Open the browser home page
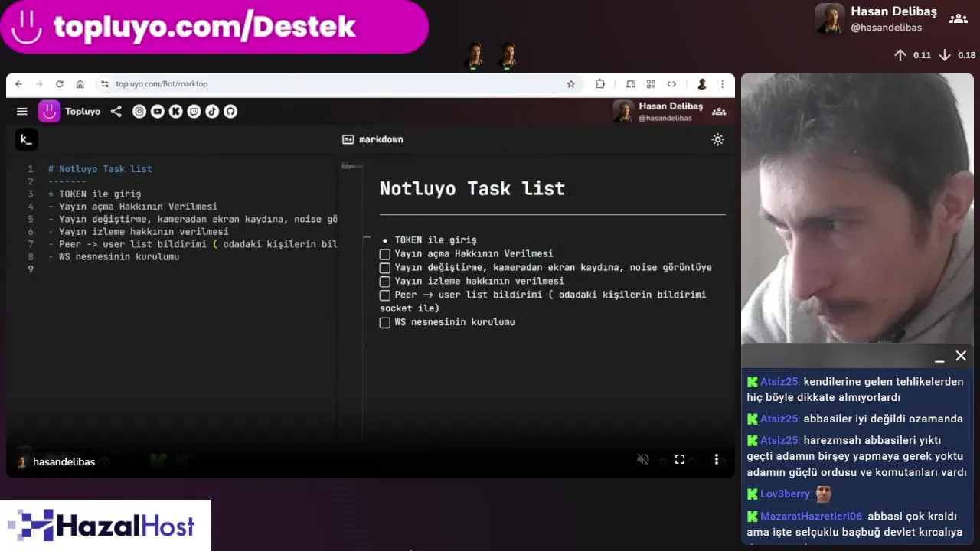 (80, 84)
